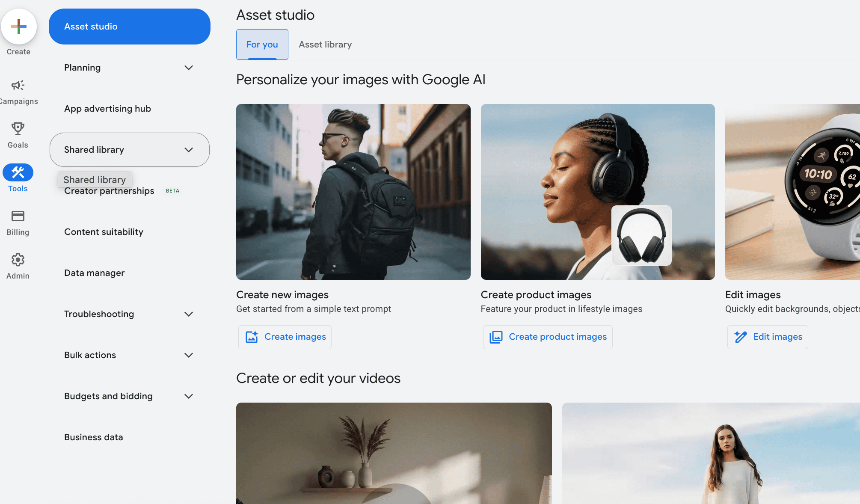Switch to the Asset library tab
Image resolution: width=860 pixels, height=504 pixels.
click(325, 44)
